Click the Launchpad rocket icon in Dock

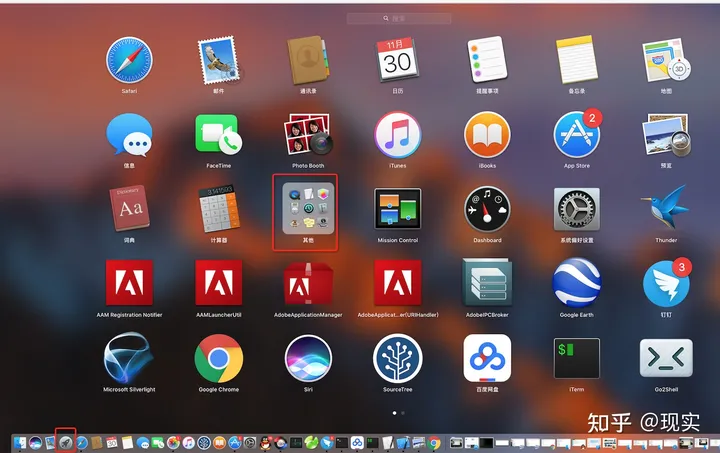click(65, 442)
